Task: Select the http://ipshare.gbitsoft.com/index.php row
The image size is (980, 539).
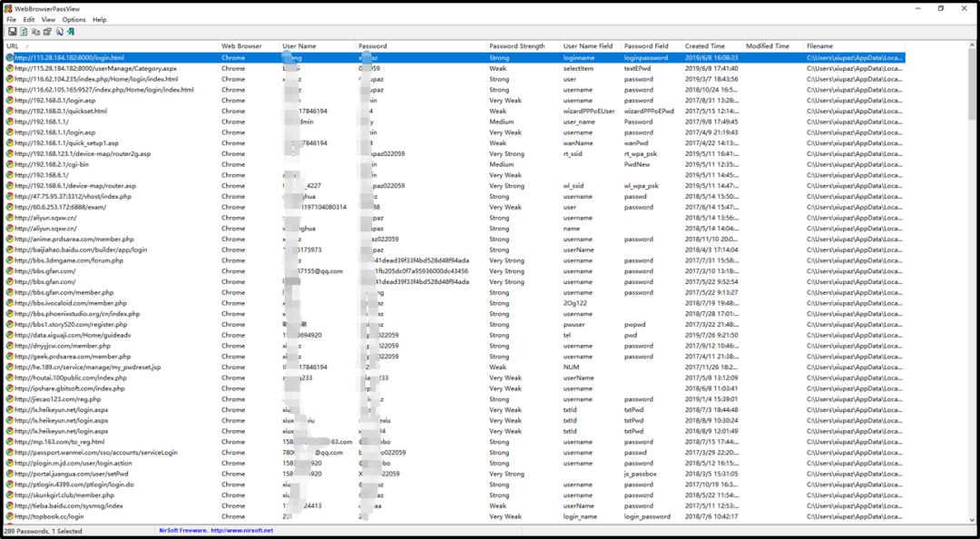Action: click(x=455, y=388)
